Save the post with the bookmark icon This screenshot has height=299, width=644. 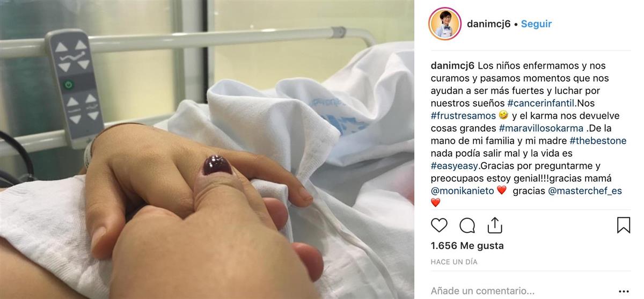coord(623,225)
